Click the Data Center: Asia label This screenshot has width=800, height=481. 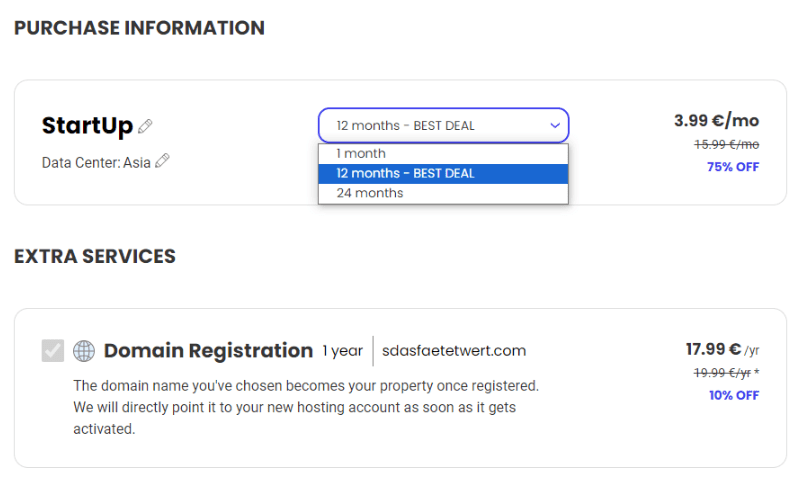tap(96, 163)
